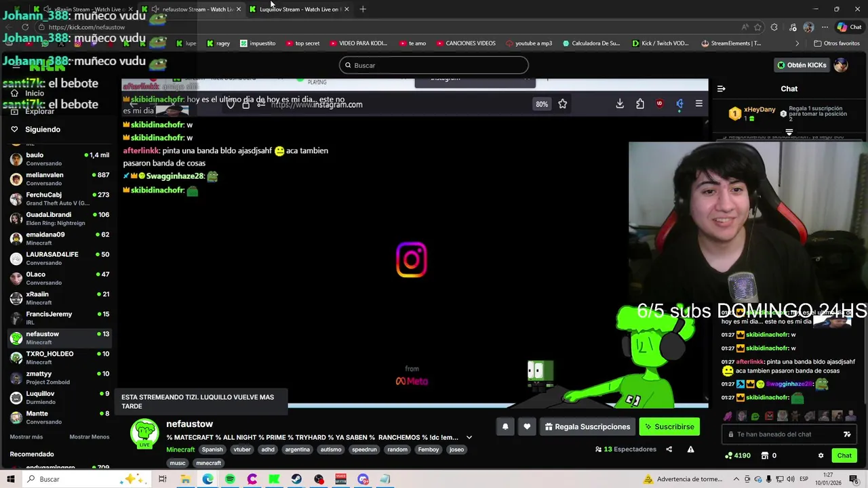Click Obtén KICKs button

pos(802,65)
